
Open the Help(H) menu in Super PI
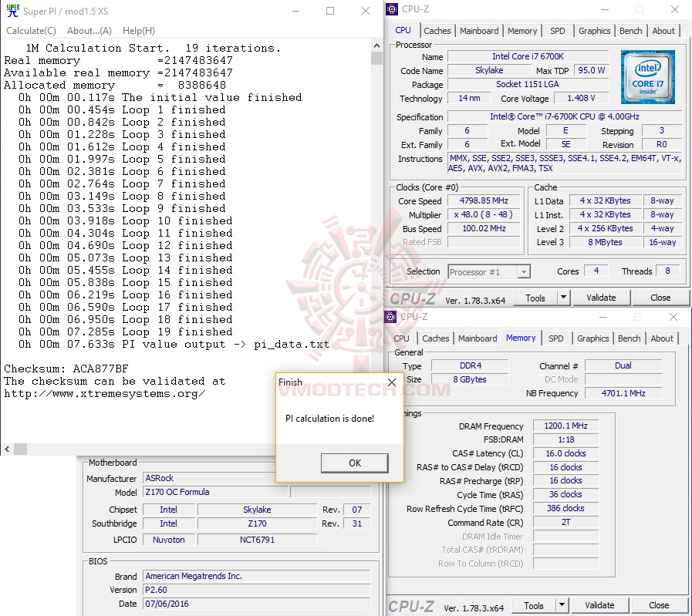pyautogui.click(x=139, y=30)
